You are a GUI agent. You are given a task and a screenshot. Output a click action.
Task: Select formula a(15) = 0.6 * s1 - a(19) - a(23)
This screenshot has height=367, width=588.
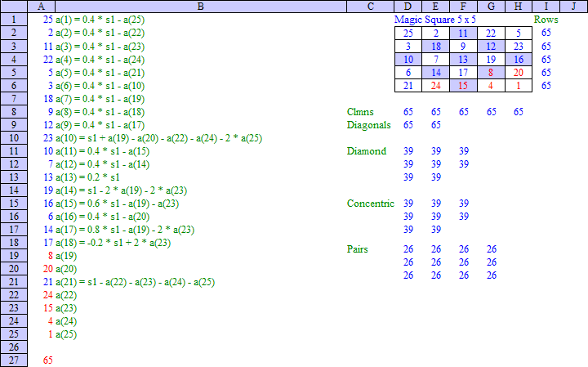(118, 204)
